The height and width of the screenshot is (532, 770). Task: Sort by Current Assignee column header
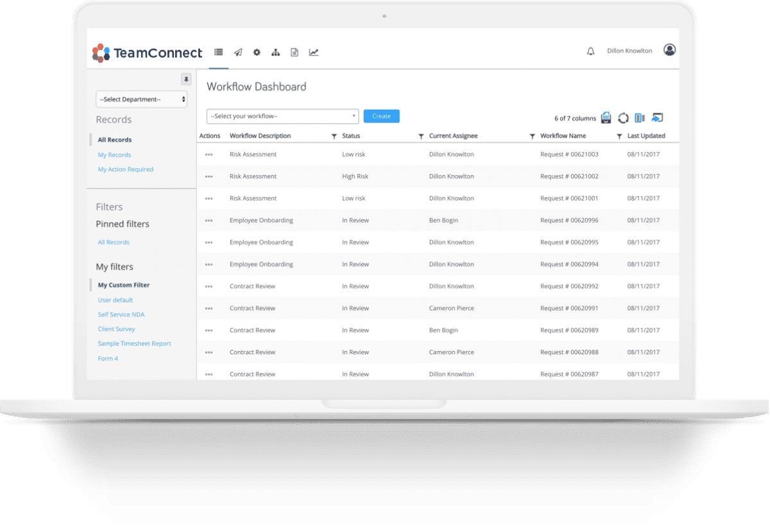(453, 136)
